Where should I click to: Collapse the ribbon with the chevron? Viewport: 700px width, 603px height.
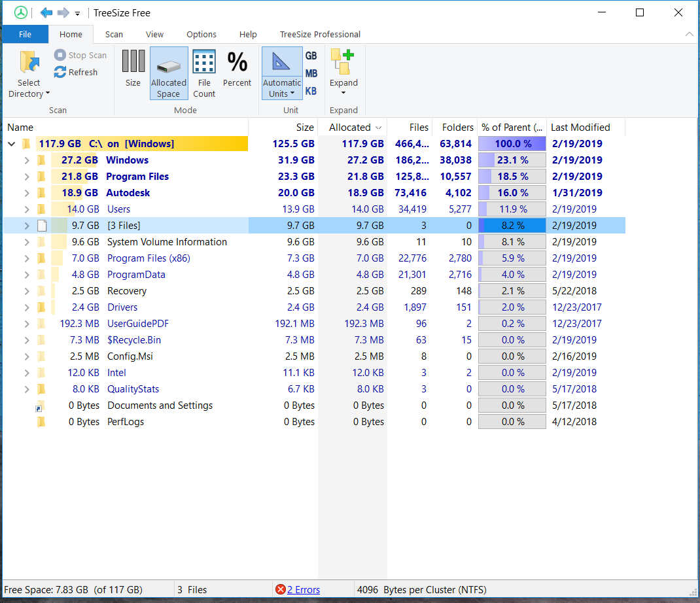coord(689,35)
